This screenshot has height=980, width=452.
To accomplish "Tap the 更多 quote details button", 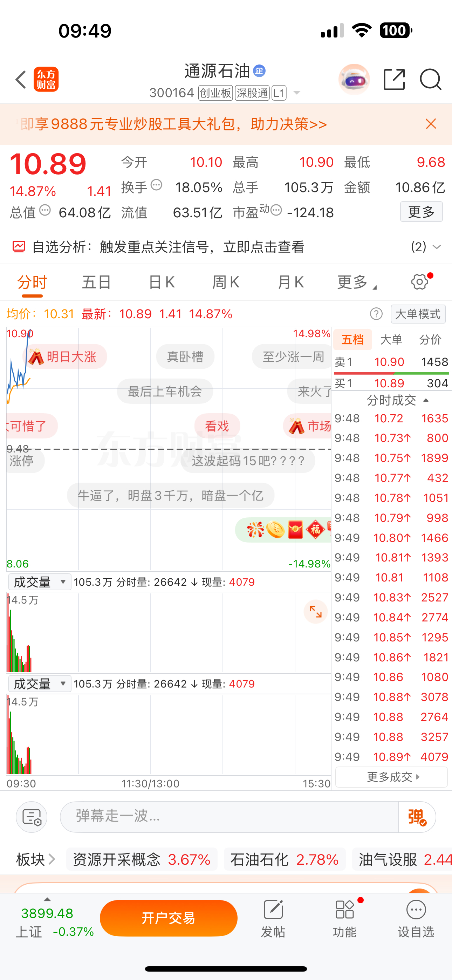I will point(421,212).
